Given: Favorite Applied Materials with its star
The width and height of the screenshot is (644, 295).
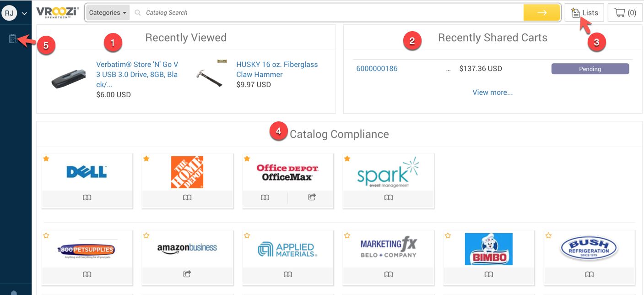Looking at the screenshot, I should [247, 235].
